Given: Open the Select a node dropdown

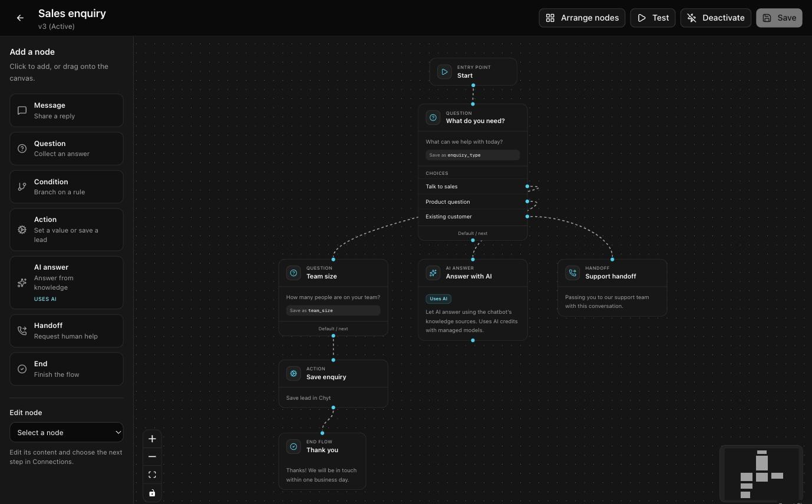Looking at the screenshot, I should pos(67,432).
